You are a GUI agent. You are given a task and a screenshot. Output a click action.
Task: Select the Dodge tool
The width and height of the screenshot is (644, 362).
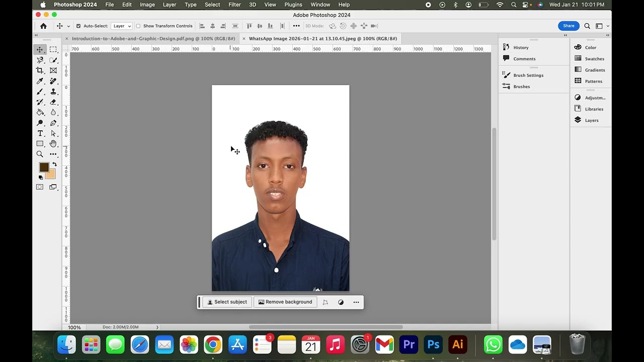pos(40,123)
